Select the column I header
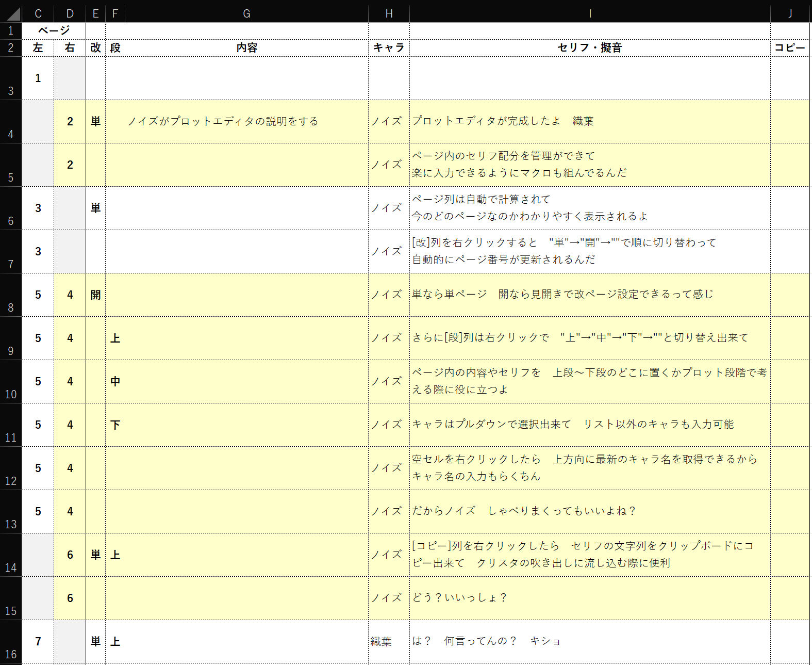This screenshot has height=665, width=812. (590, 14)
